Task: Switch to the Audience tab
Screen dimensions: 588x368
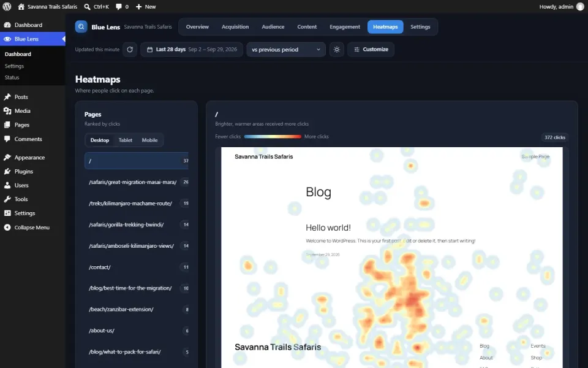Action: click(273, 26)
